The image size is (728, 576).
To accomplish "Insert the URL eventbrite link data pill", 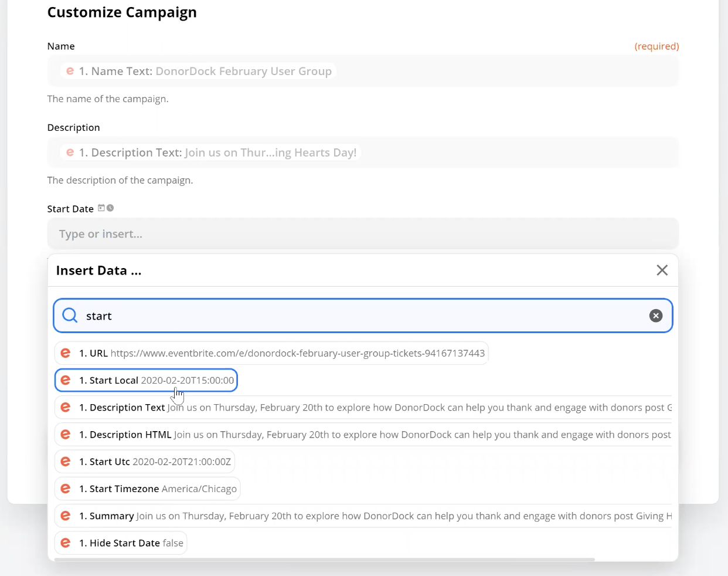I will pyautogui.click(x=271, y=353).
